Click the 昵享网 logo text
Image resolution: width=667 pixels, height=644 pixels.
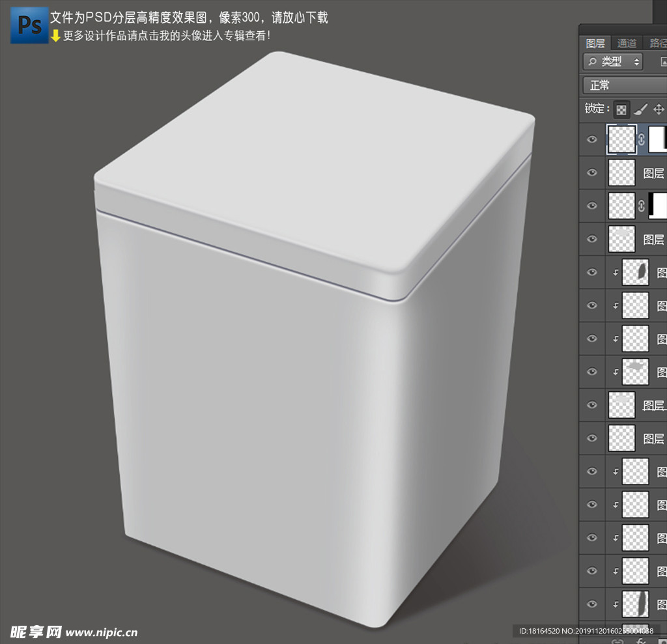[36, 631]
